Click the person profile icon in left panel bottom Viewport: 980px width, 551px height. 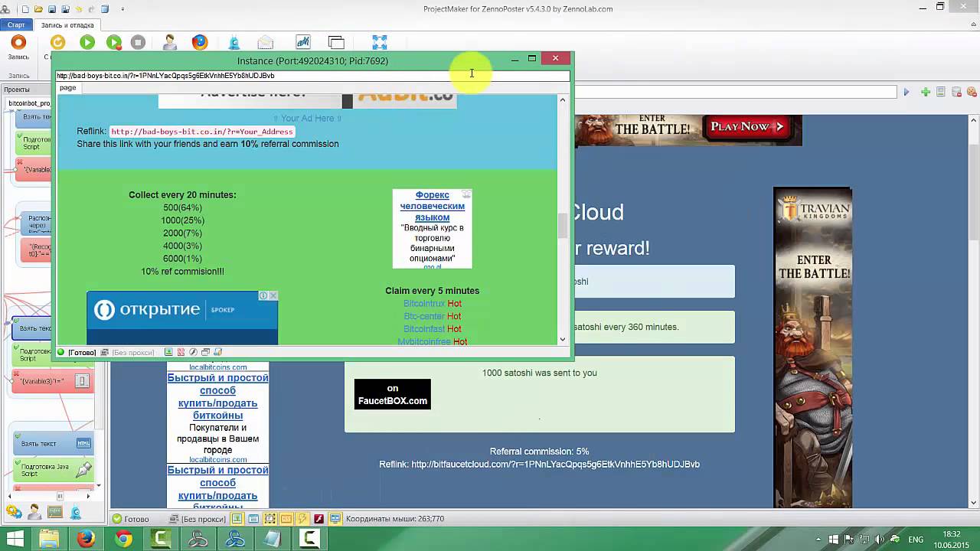(34, 512)
